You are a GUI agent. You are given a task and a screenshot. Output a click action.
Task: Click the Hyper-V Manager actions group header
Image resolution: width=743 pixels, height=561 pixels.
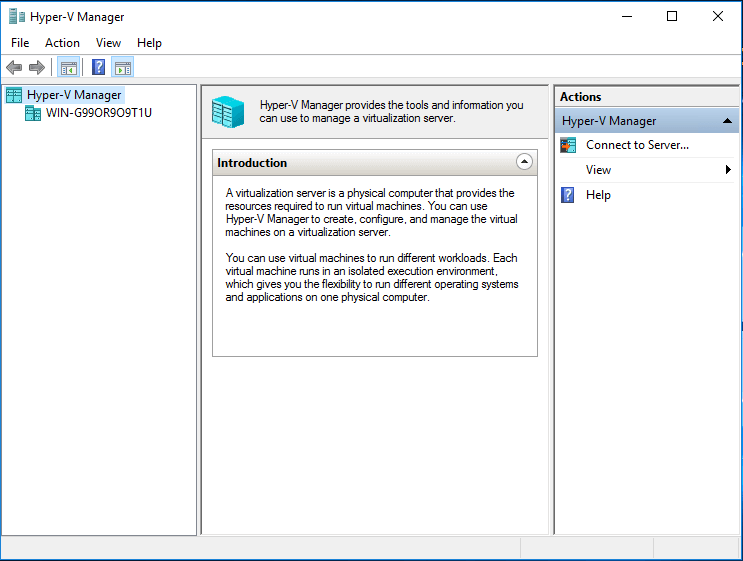pyautogui.click(x=646, y=121)
